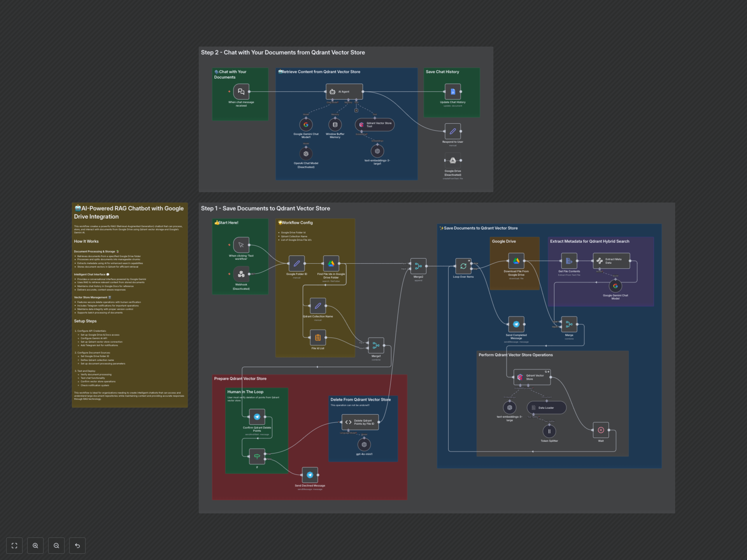
Task: Open the Qdrant Vector Store Tool node
Action: 374,125
